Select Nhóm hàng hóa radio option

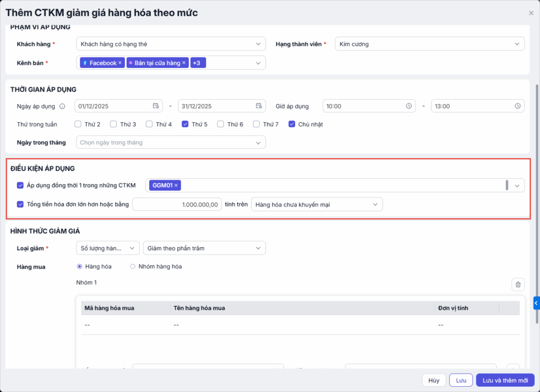point(133,267)
